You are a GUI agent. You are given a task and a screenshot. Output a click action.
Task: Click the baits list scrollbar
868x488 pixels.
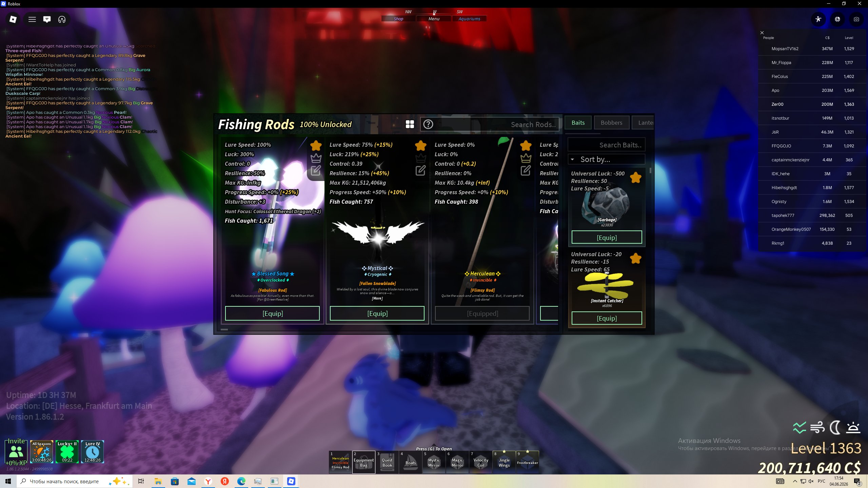[x=650, y=170]
